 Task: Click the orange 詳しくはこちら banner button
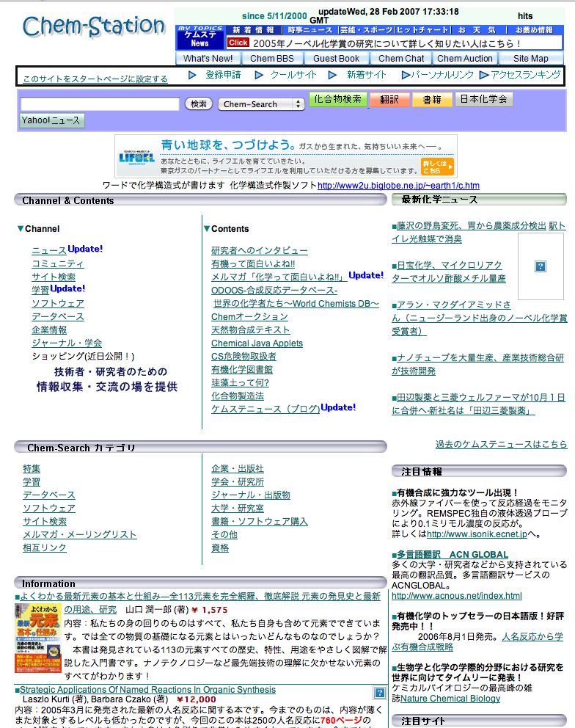pos(437,167)
